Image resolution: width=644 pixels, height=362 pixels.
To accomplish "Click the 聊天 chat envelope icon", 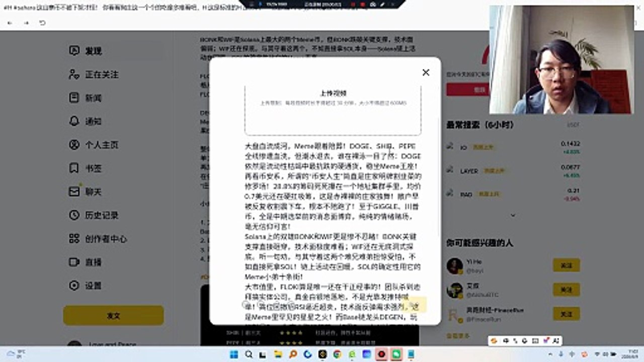I will tap(74, 192).
